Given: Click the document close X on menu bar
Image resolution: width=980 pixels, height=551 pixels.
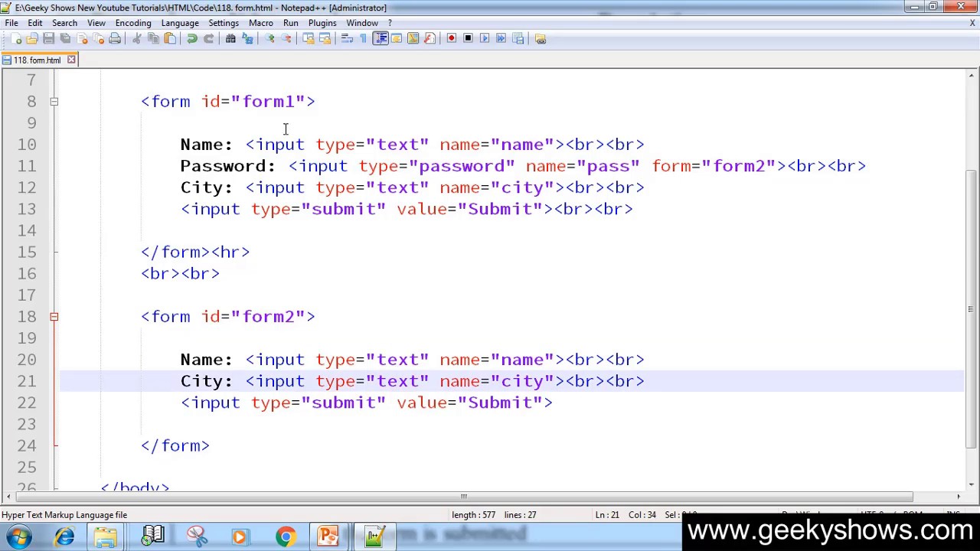Looking at the screenshot, I should pyautogui.click(x=972, y=23).
